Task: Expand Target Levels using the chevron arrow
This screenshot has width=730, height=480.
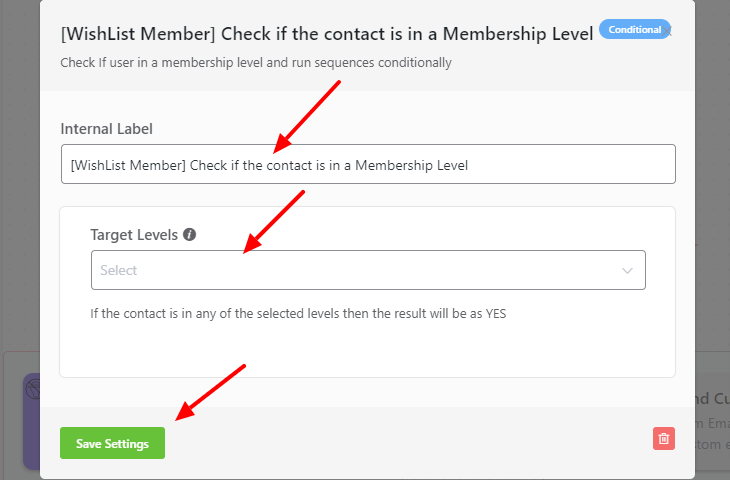Action: pos(627,270)
